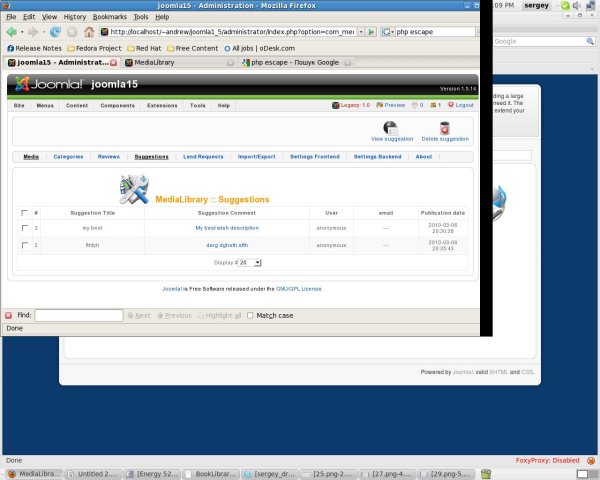600x480 pixels.
Task: Toggle Match case checkbox
Action: point(250,315)
